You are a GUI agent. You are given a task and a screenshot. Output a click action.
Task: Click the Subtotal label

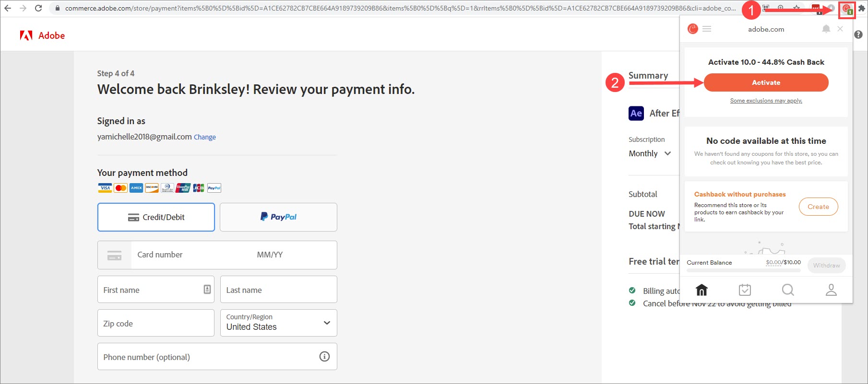643,194
